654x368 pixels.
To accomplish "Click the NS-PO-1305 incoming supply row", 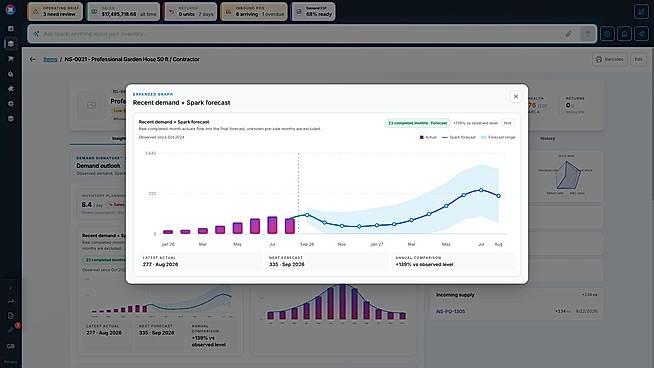I will coord(516,311).
